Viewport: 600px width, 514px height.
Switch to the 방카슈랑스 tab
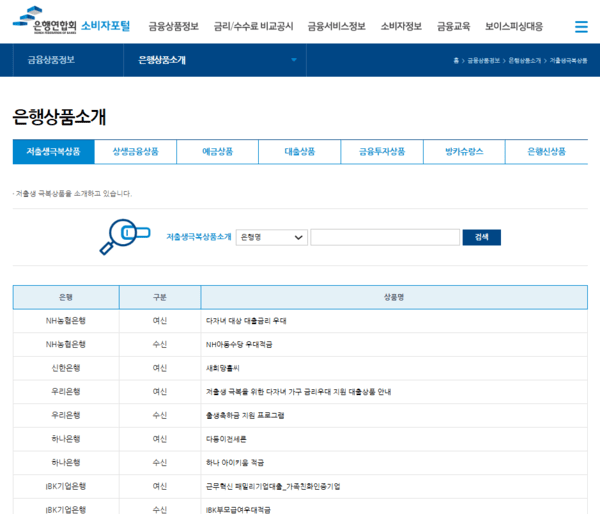coord(464,152)
